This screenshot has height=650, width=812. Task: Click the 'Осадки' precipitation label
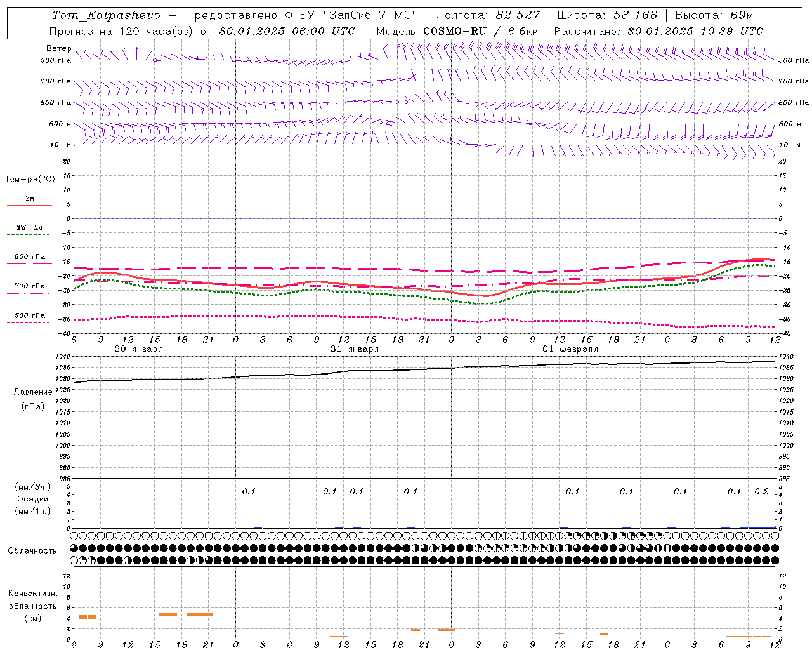point(33,499)
